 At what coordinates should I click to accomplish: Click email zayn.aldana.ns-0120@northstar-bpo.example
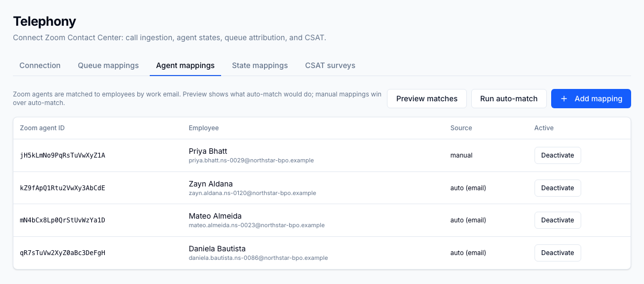pyautogui.click(x=252, y=193)
